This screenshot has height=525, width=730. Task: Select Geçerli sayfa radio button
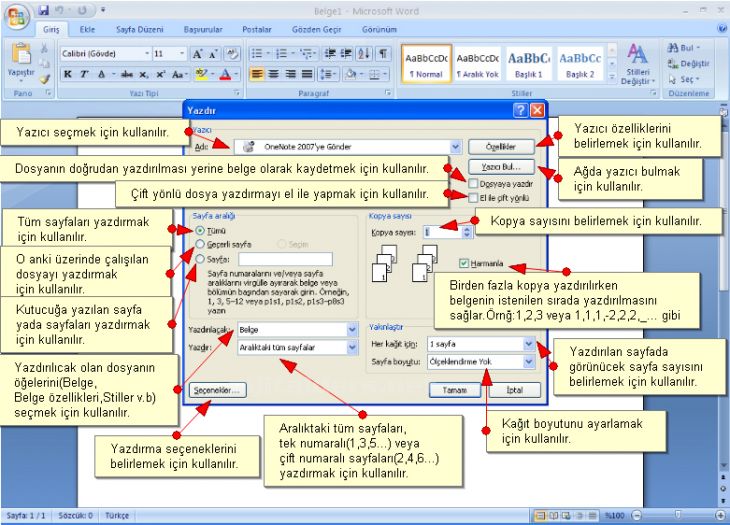200,244
